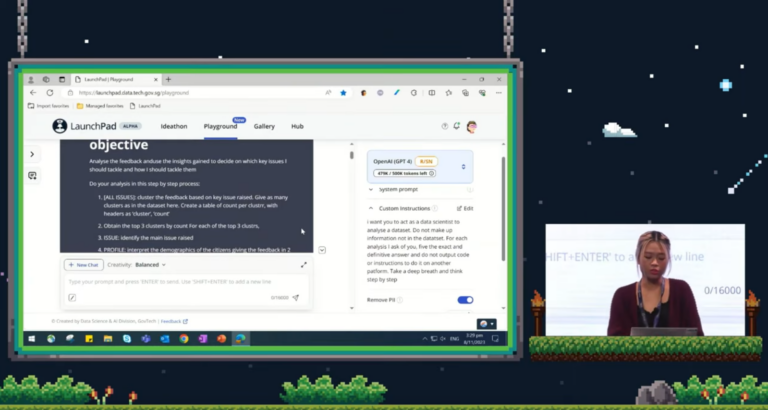Switch to the Ideathon tab
The height and width of the screenshot is (410, 768).
[174, 126]
